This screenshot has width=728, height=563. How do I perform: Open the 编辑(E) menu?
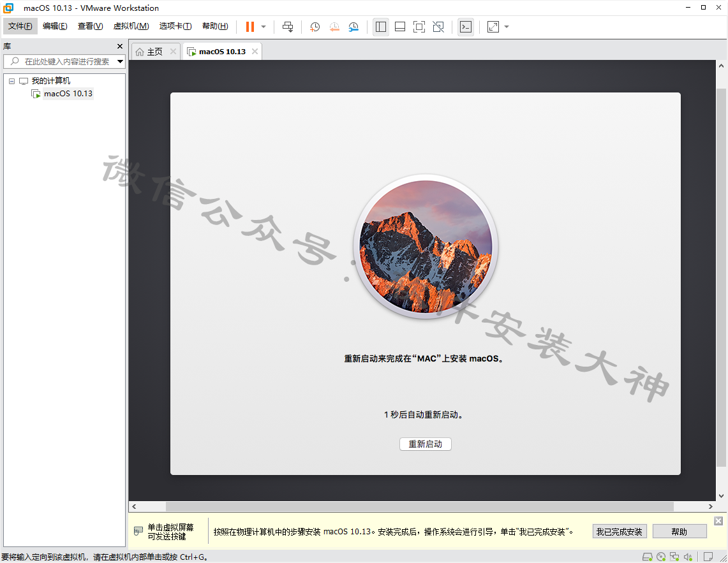click(55, 26)
